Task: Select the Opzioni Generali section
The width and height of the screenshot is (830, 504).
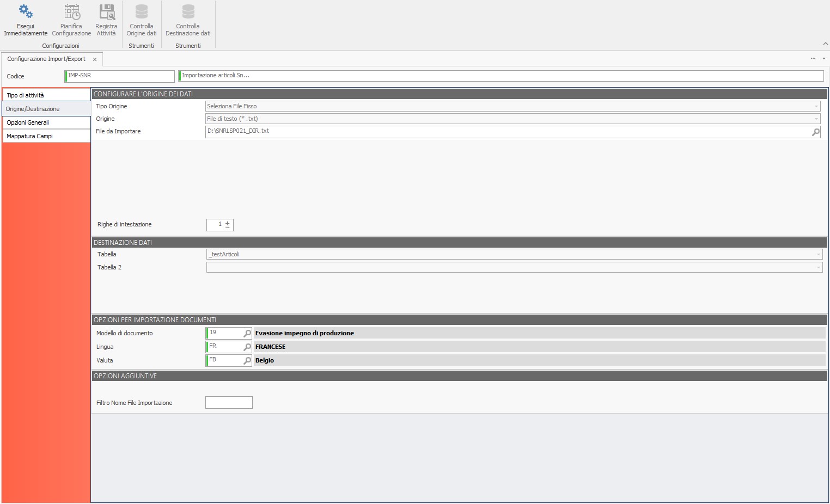Action: click(x=46, y=122)
